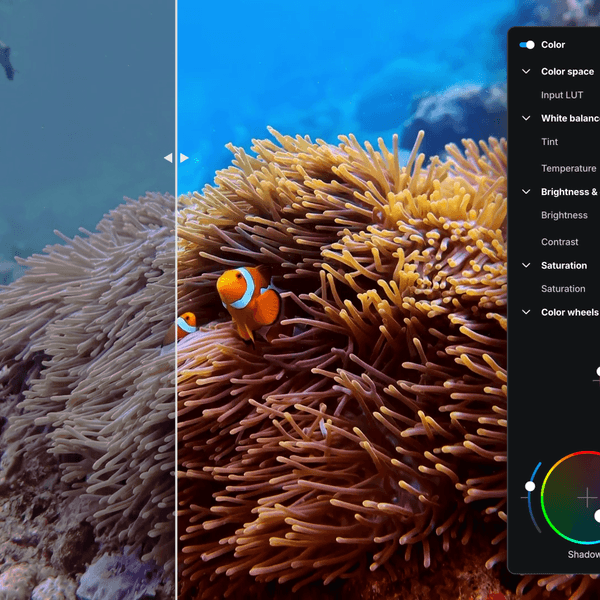The image size is (600, 600).
Task: Click the Contrast label
Action: pos(559,242)
